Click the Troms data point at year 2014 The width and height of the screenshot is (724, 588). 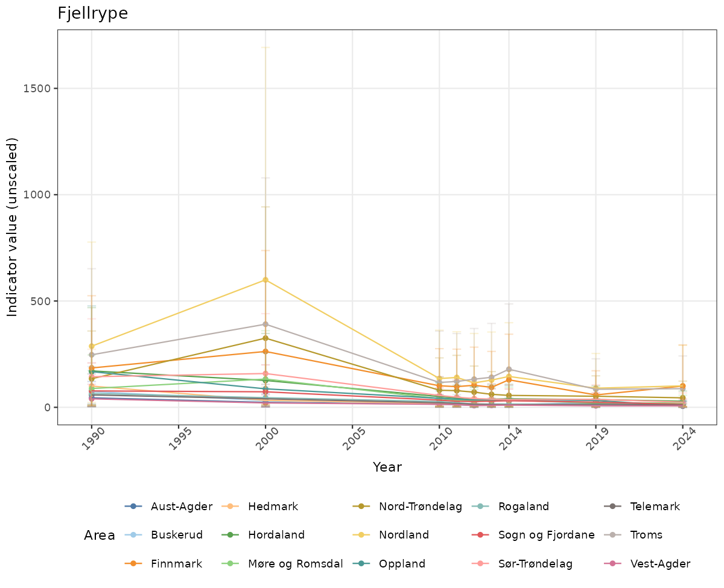point(509,369)
